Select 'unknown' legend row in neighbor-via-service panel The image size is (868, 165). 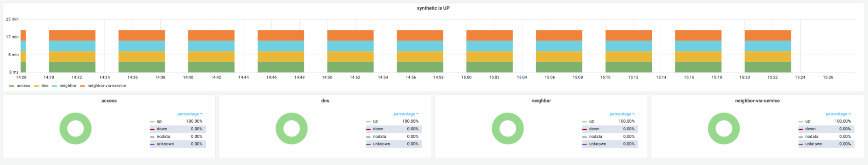(x=826, y=144)
